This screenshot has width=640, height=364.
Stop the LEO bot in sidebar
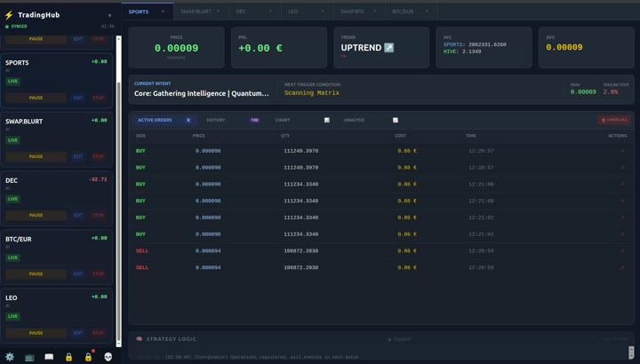point(99,333)
